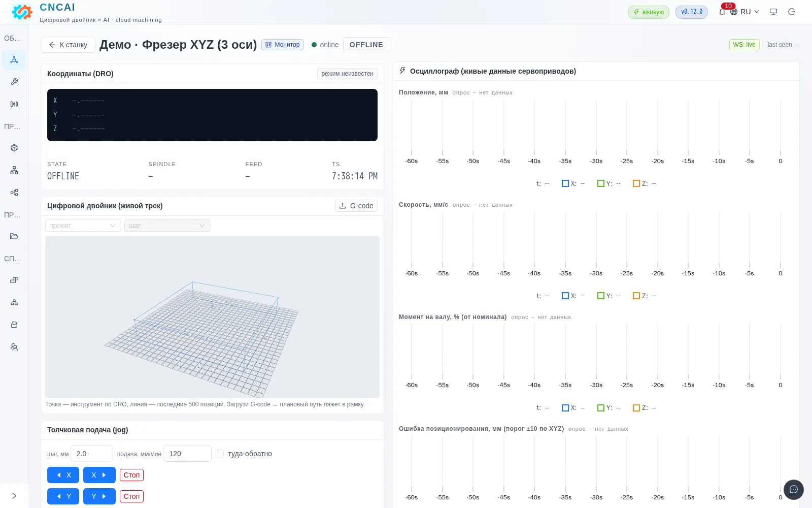
Task: Go back with 'К станку' button
Action: (68, 45)
